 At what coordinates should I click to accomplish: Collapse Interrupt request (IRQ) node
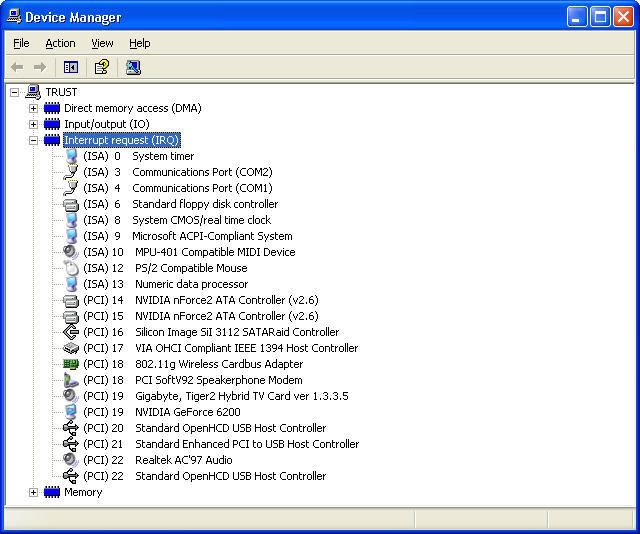coord(33,140)
